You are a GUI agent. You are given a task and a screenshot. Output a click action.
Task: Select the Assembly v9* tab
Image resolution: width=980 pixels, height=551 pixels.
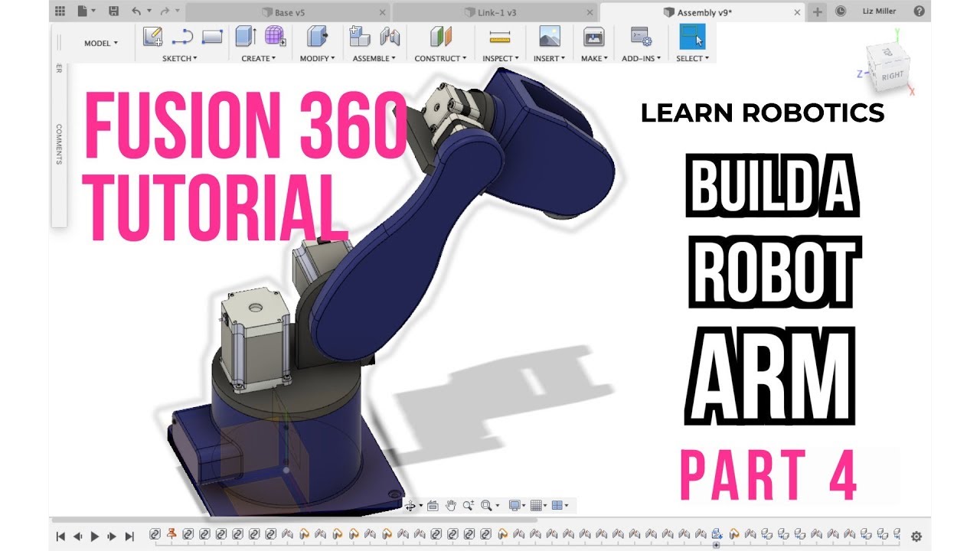(701, 12)
